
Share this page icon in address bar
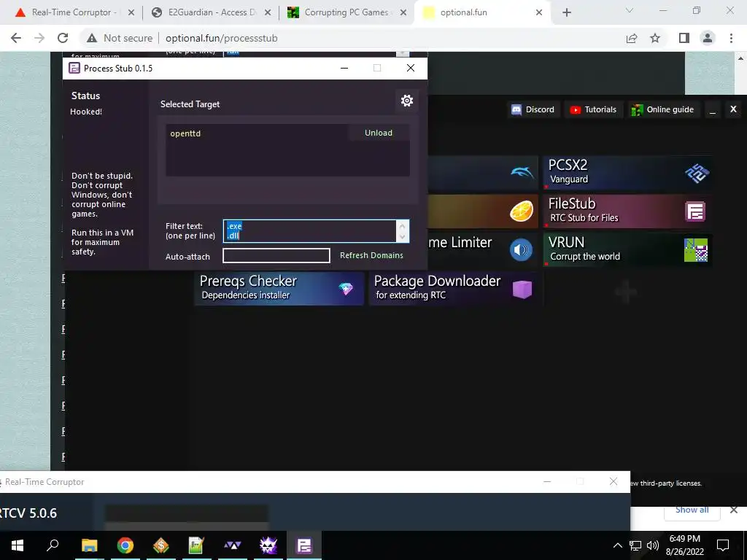point(632,38)
